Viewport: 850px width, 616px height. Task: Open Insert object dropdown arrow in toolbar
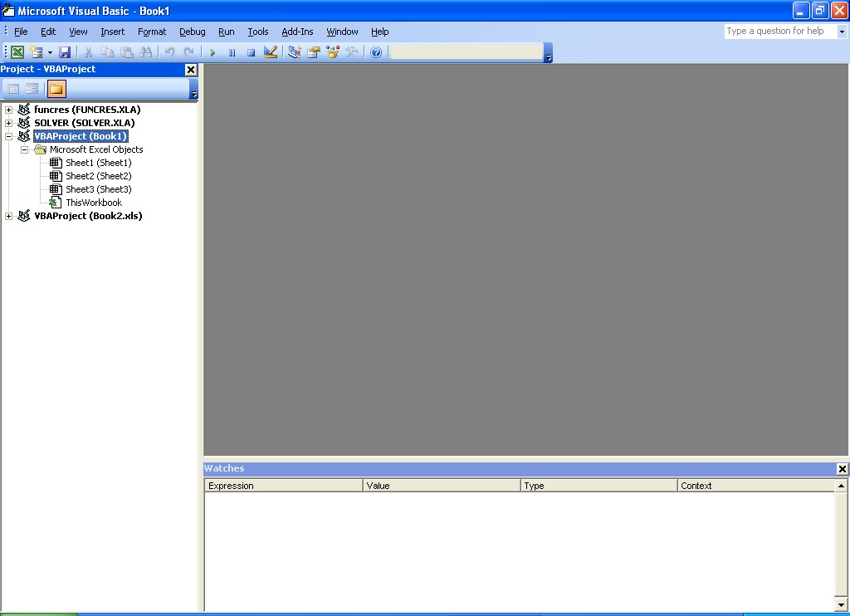click(x=50, y=52)
